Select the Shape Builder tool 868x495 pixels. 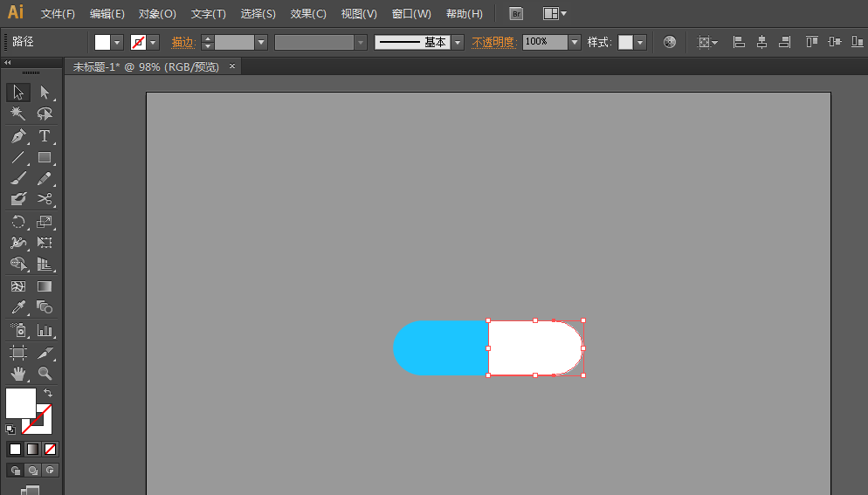click(x=18, y=265)
